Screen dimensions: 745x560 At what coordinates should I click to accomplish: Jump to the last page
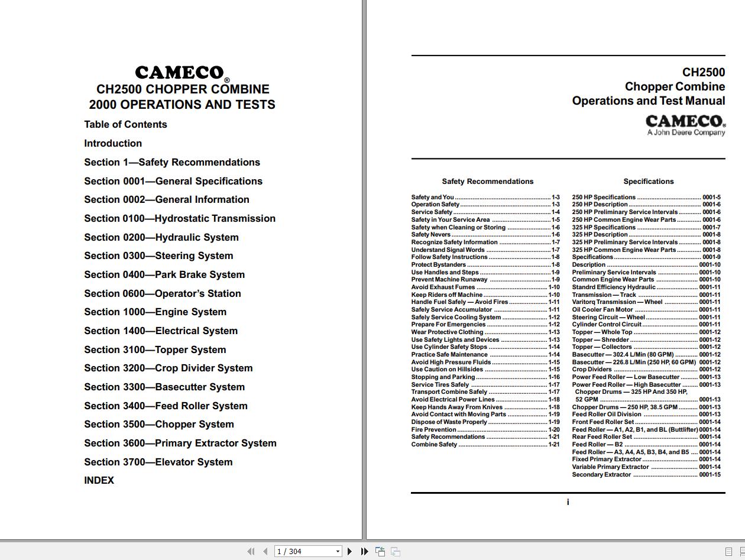click(x=365, y=551)
